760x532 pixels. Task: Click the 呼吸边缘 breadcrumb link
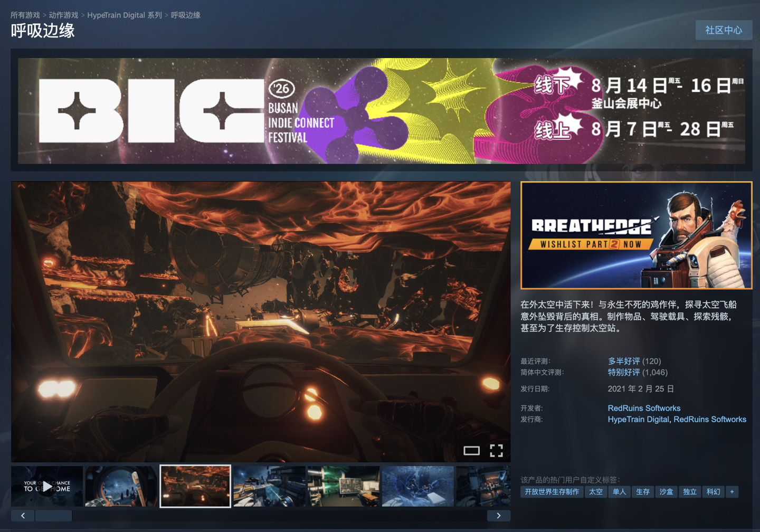tap(186, 15)
